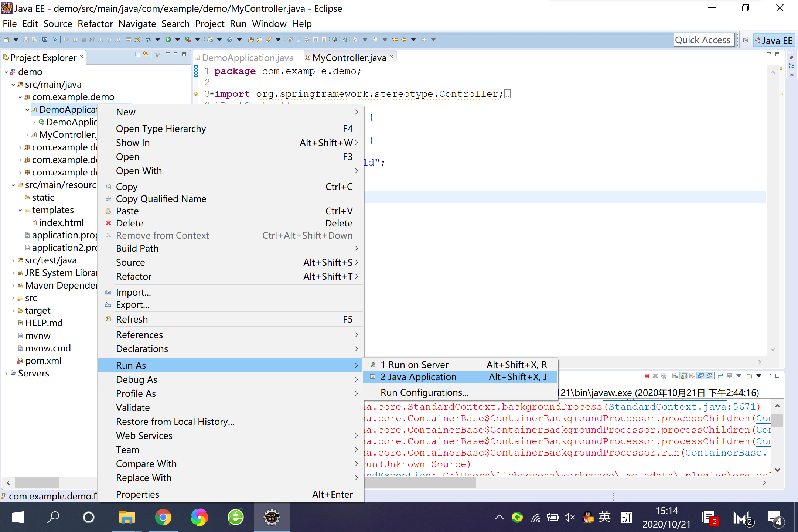This screenshot has height=532, width=798.
Task: Toggle Show Console When Standard Out Changes
Action: coord(701,376)
